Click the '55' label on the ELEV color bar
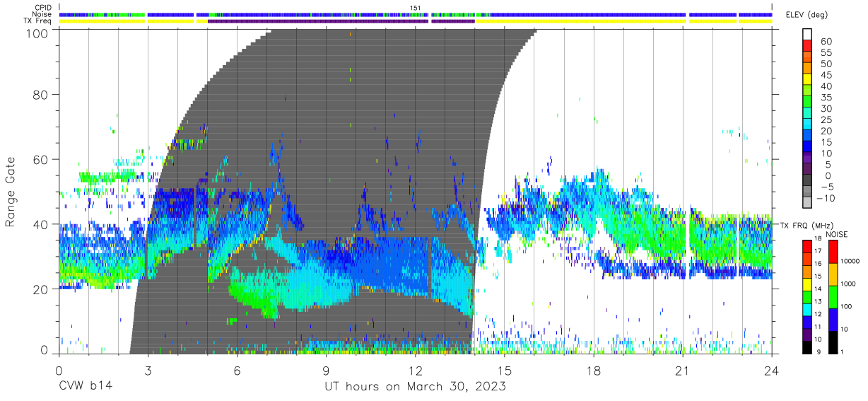 pos(826,52)
